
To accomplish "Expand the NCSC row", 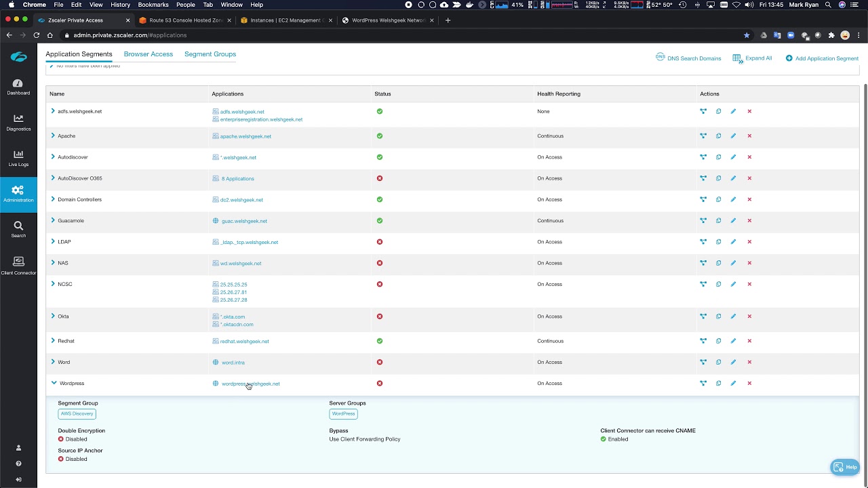I will [x=53, y=284].
